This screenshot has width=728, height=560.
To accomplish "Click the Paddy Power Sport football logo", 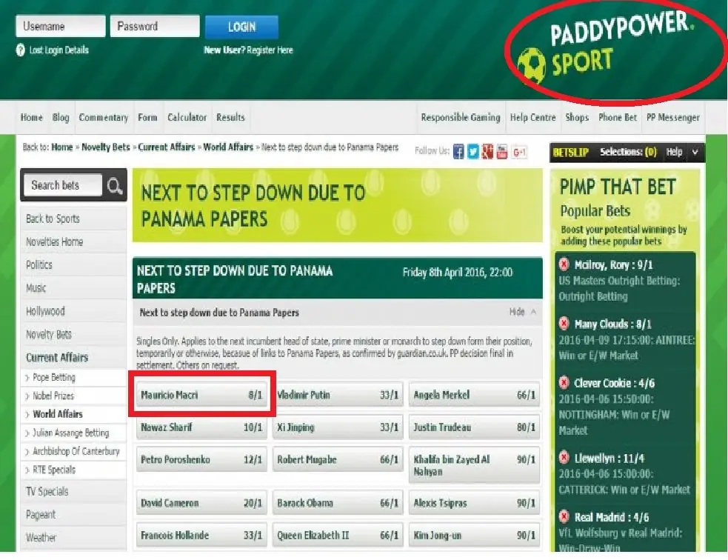I will pyautogui.click(x=532, y=65).
